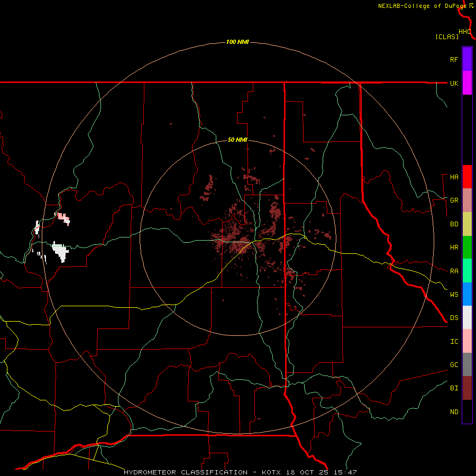
Task: Click the HHC product label
Action: pyautogui.click(x=464, y=32)
